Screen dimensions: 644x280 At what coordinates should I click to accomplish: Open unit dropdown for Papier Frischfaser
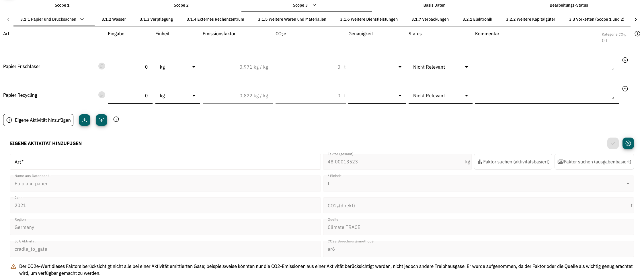coord(177,67)
